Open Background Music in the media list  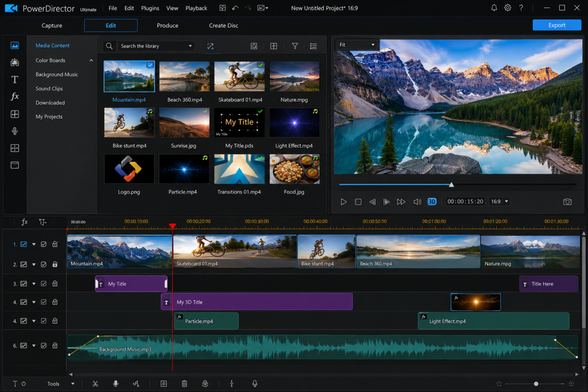pos(57,74)
